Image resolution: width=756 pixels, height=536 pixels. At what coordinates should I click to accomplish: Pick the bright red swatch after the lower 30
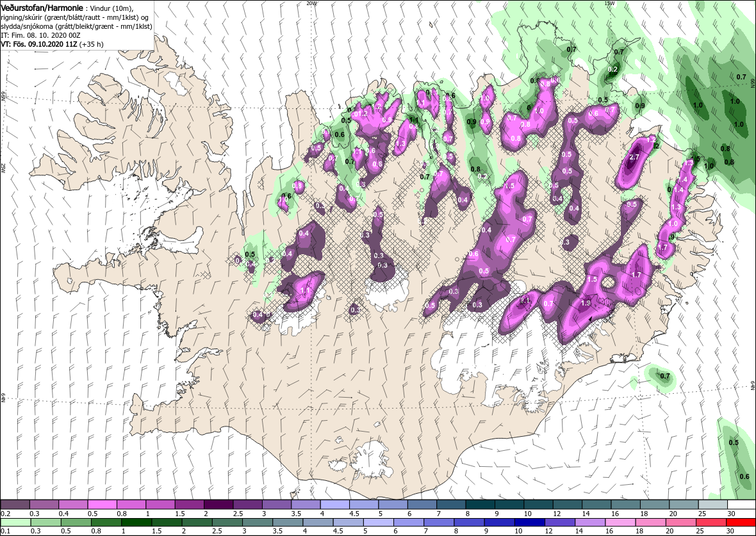(x=741, y=523)
